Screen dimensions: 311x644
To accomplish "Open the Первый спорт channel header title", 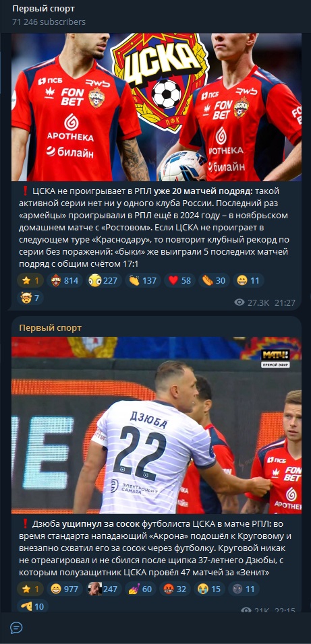I will click(44, 9).
